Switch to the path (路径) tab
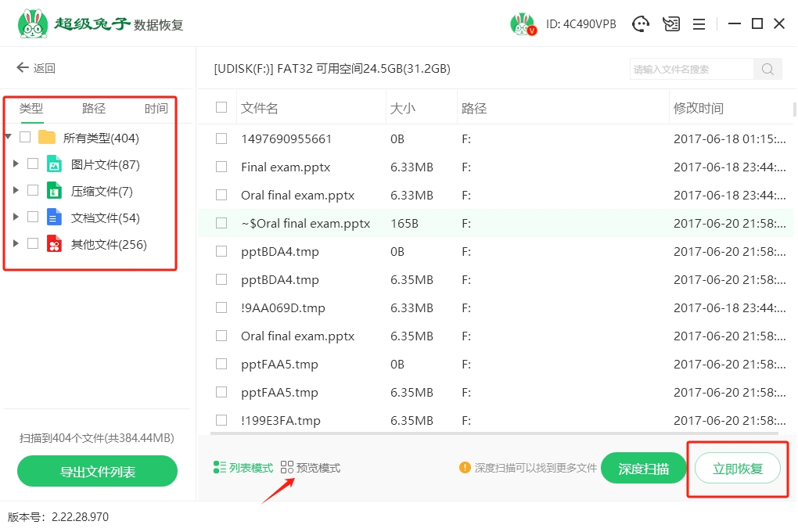The image size is (798, 532). (94, 109)
